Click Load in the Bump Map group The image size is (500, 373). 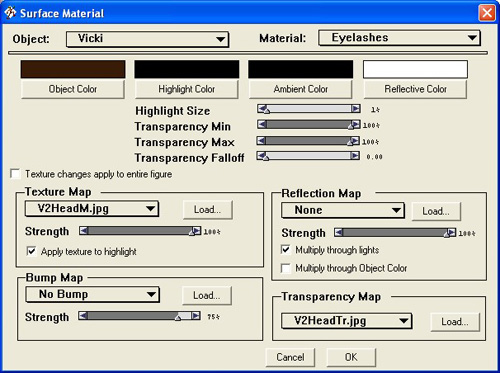click(x=207, y=295)
